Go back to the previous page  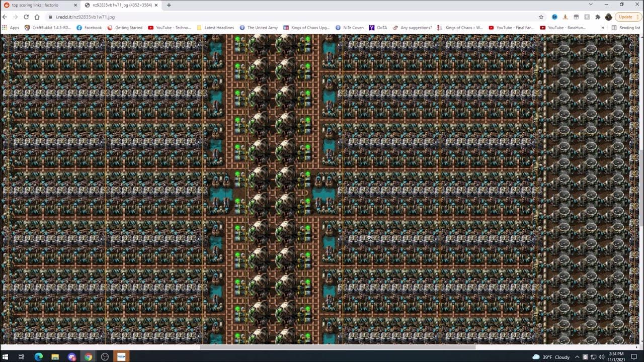(x=5, y=17)
